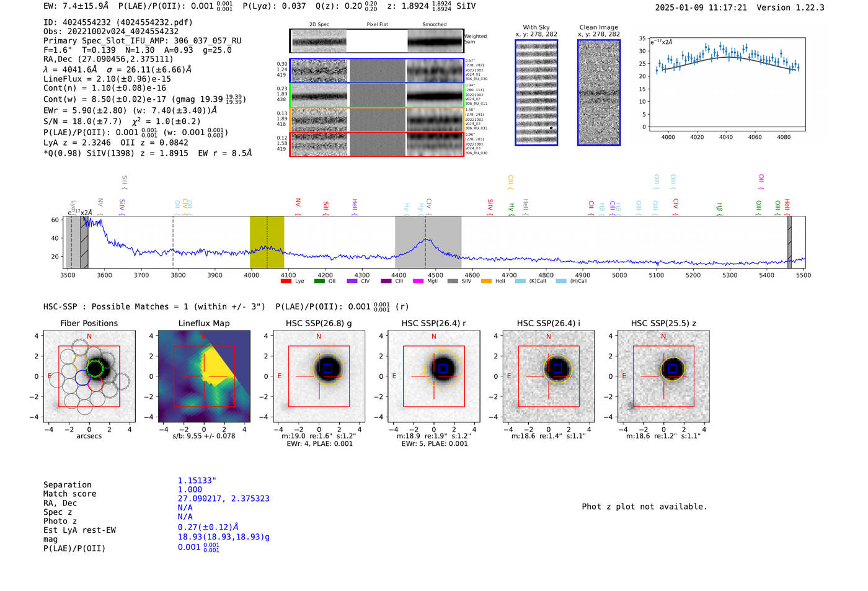Click the blue fiber circle in Fiber Positions
This screenshot has width=868, height=591.
(82, 377)
